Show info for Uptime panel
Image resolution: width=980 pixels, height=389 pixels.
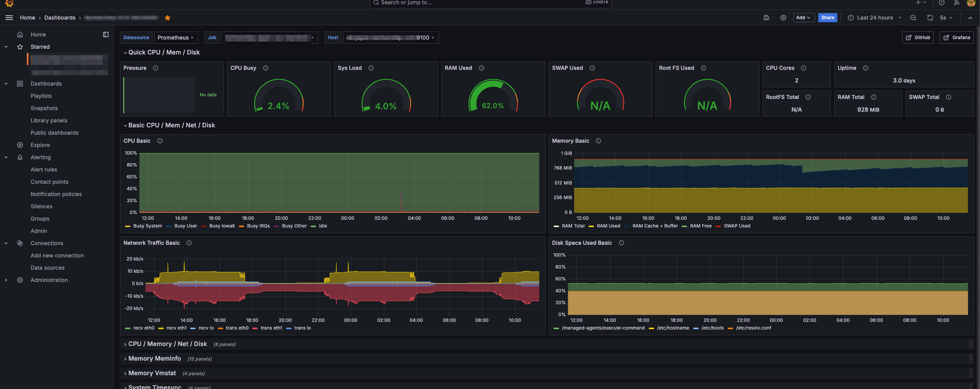[866, 68]
